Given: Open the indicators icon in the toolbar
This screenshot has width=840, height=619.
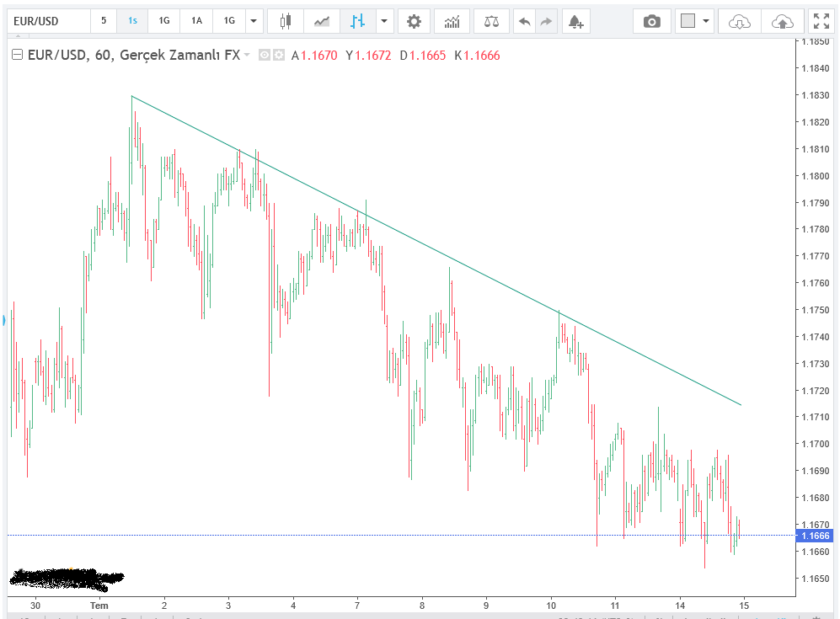Looking at the screenshot, I should click(x=452, y=21).
